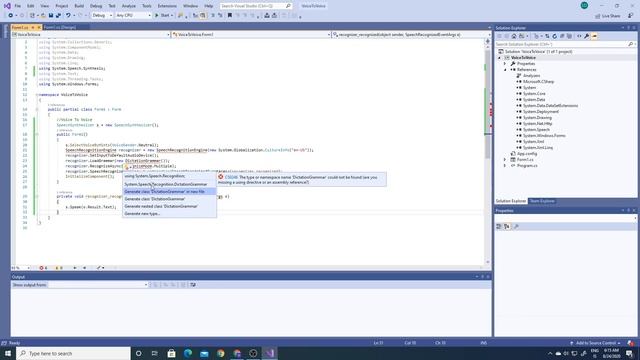This screenshot has height=360, width=640.
Task: Click the lightbulb quick actions icon
Action: (127, 167)
